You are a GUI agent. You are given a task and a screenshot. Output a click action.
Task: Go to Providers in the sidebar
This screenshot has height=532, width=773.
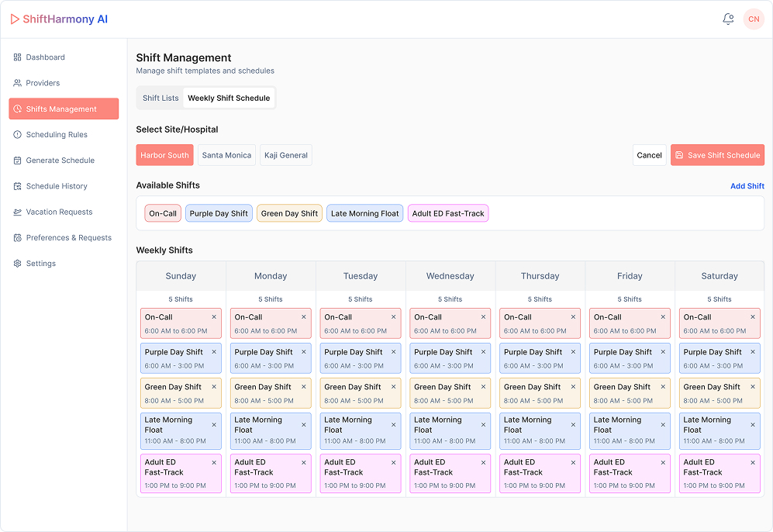43,83
